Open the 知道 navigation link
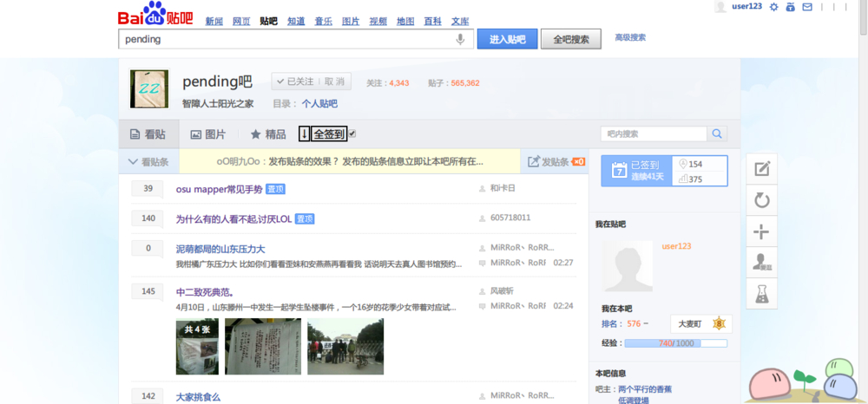This screenshot has width=868, height=404. point(296,22)
